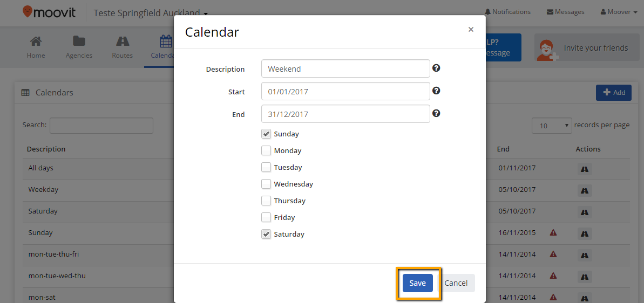The height and width of the screenshot is (303, 644).
Task: Open the Agencies folder icon
Action: click(79, 42)
